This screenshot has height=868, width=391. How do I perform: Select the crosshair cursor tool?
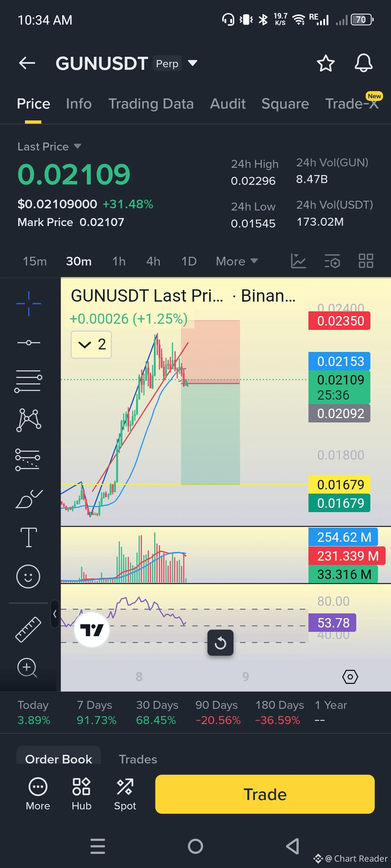pyautogui.click(x=29, y=303)
